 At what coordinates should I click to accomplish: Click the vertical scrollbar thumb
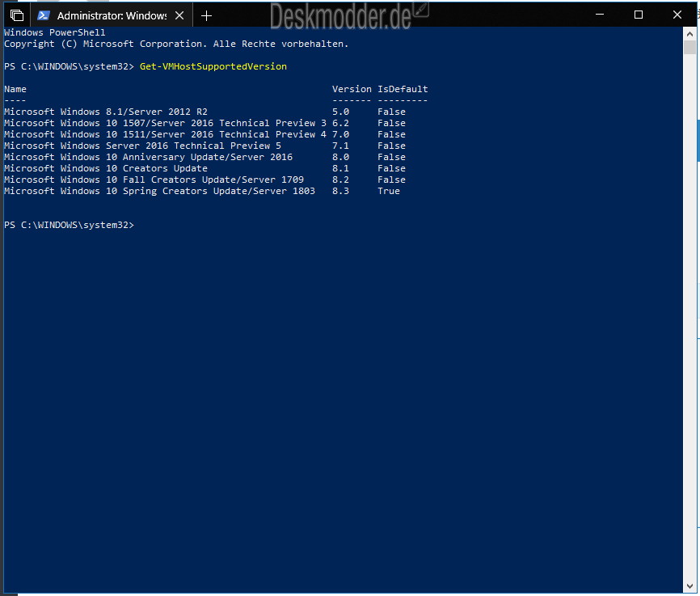(x=689, y=48)
